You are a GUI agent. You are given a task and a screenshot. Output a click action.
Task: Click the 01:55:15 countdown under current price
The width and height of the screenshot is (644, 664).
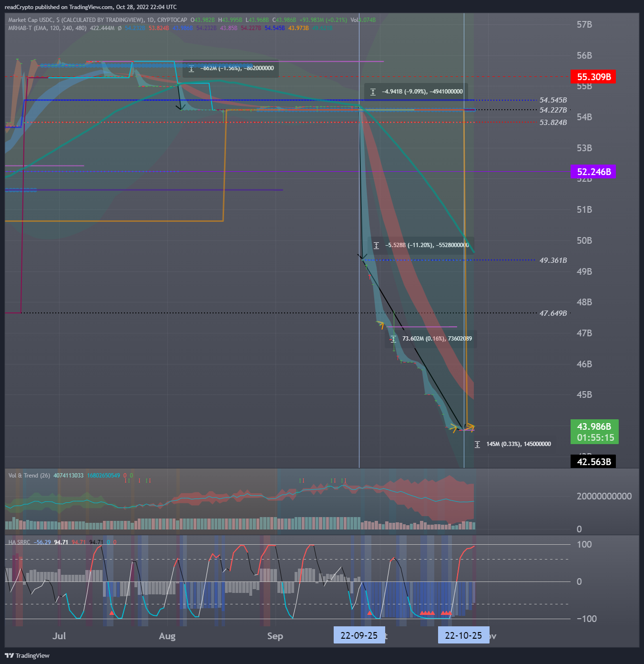click(595, 437)
